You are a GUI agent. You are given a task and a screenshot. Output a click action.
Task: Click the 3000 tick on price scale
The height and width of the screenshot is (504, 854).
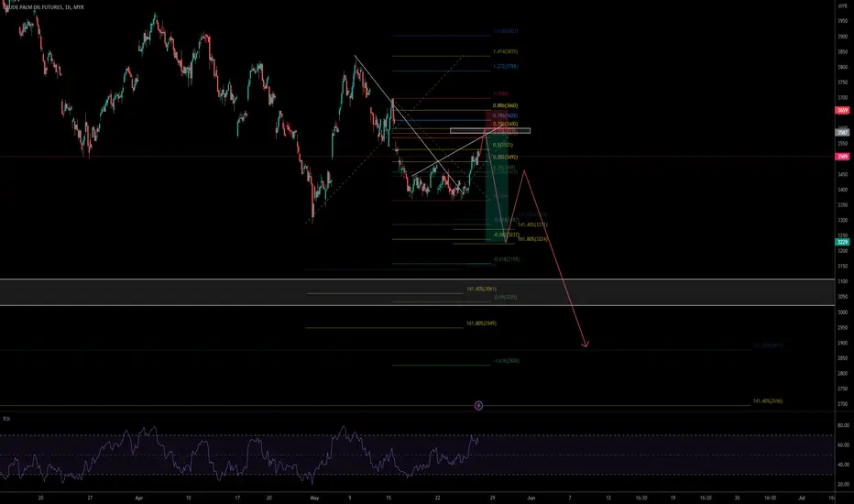point(842,312)
